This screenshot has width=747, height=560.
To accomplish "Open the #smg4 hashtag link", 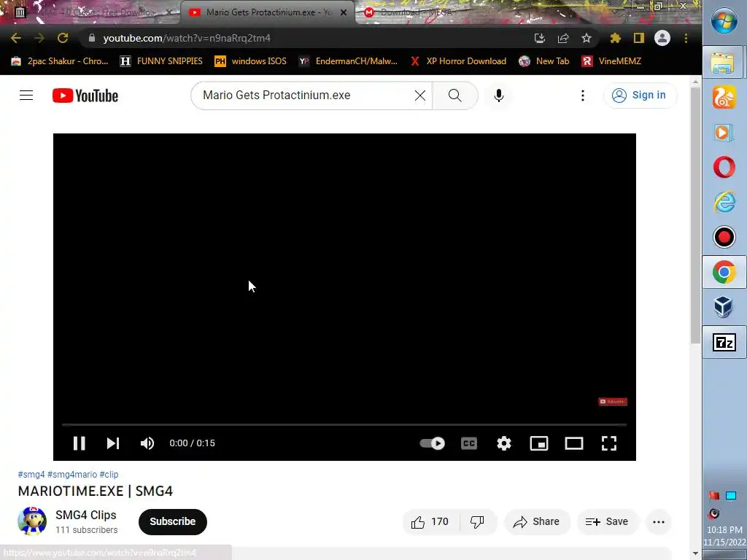I will click(31, 474).
